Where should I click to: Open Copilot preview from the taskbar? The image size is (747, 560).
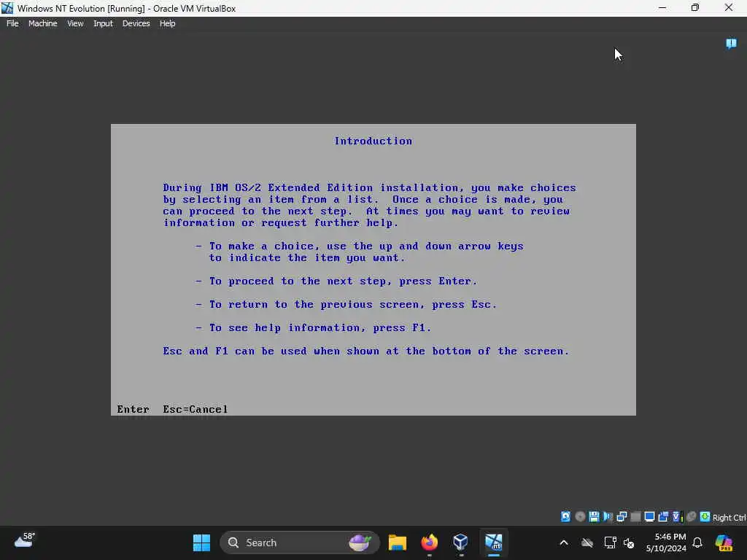coord(724,542)
